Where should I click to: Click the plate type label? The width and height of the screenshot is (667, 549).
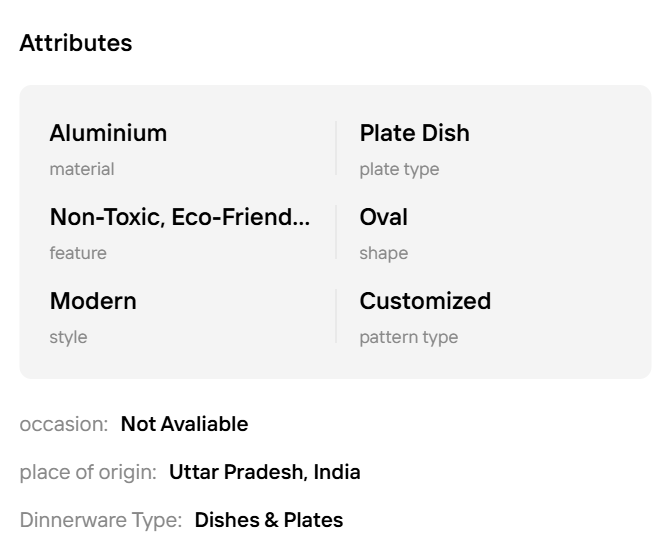click(x=399, y=169)
